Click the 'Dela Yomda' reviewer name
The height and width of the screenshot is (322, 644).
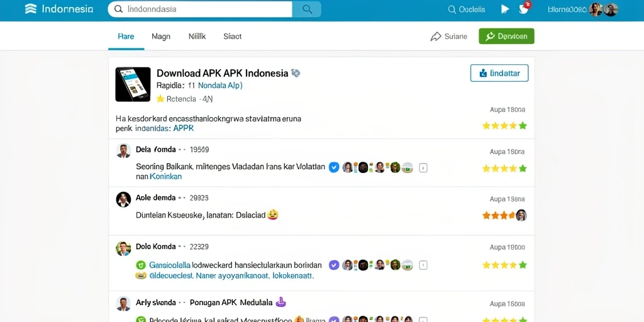[156, 150]
